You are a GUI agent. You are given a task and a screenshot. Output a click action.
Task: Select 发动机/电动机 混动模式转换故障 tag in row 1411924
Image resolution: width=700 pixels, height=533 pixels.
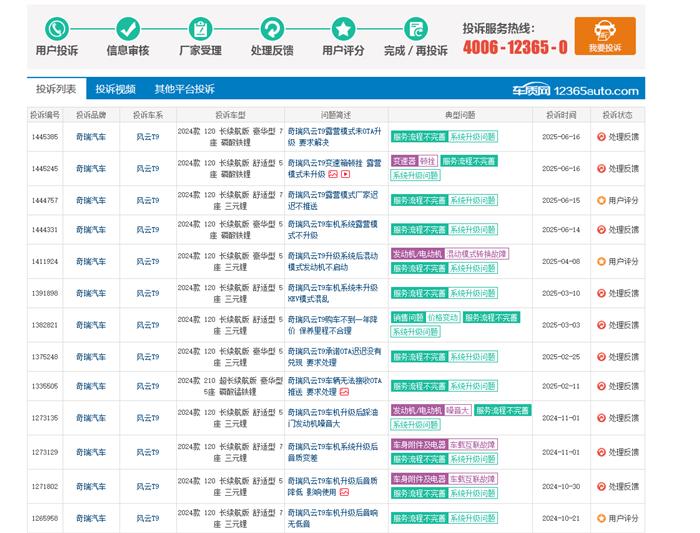450,254
